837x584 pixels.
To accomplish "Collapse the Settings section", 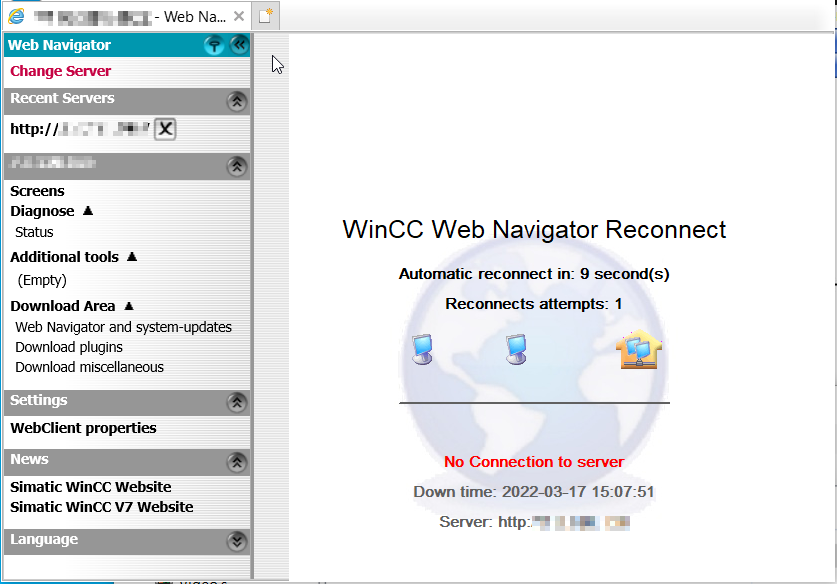I will click(237, 403).
